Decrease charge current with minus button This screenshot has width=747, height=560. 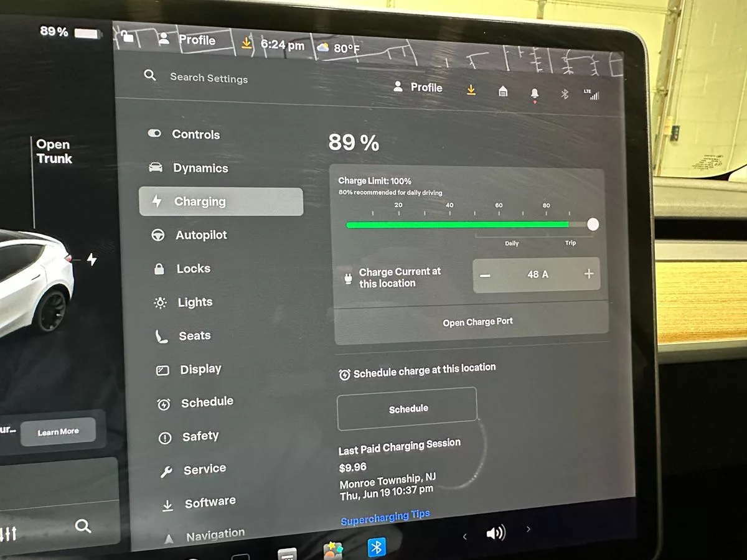pyautogui.click(x=485, y=276)
